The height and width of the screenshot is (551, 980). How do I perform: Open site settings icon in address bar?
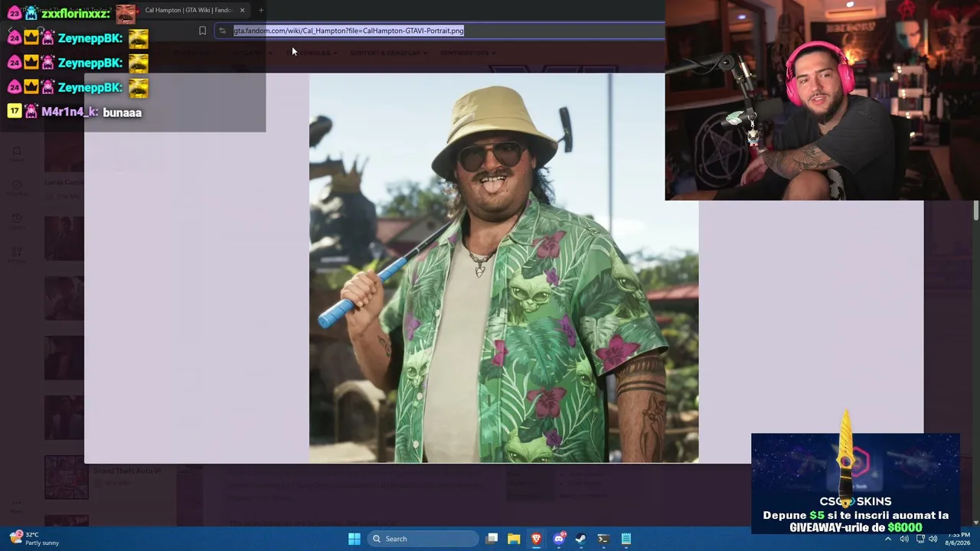(222, 31)
